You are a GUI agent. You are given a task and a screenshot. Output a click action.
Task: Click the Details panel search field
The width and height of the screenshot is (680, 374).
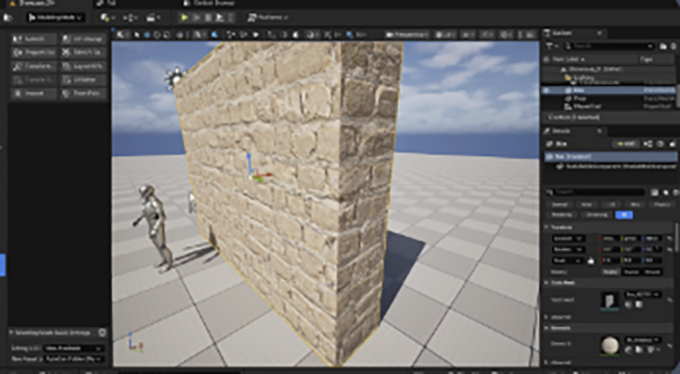click(x=596, y=192)
